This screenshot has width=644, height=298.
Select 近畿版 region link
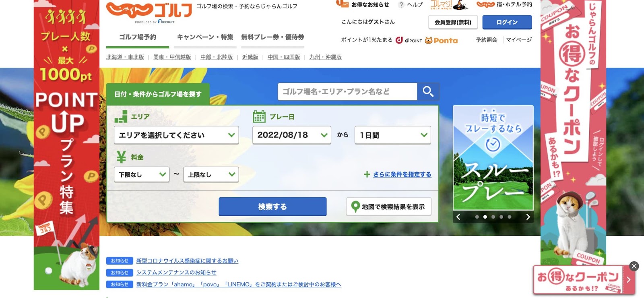(250, 57)
